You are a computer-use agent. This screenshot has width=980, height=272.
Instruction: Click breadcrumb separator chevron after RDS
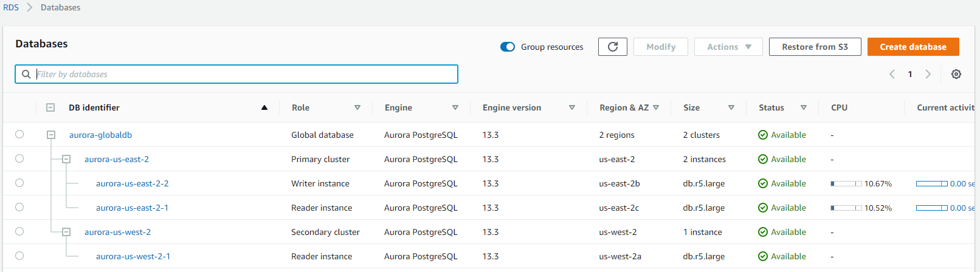(29, 7)
